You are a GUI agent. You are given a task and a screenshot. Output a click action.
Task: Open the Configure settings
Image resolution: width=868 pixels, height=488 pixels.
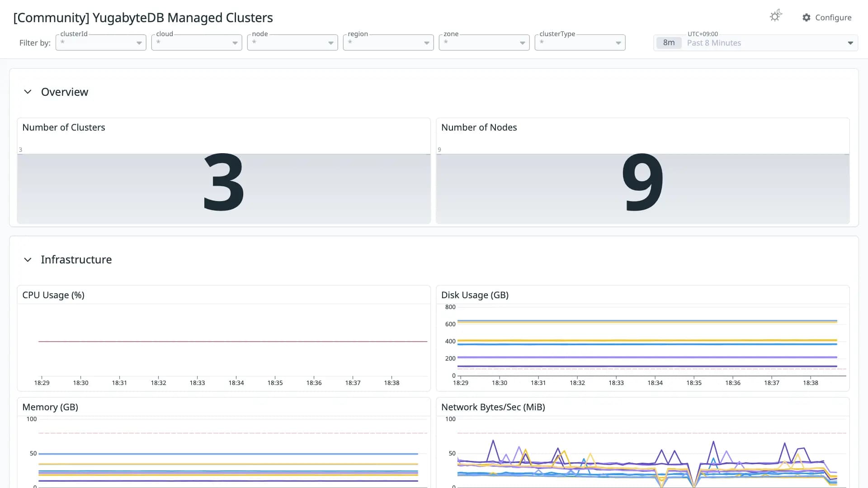827,18
